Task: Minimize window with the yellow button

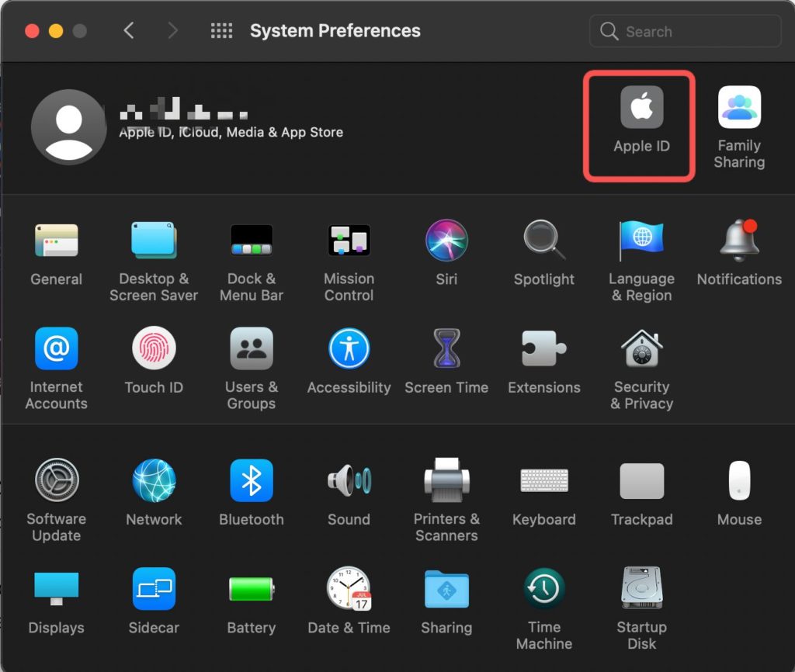Action: 56,31
